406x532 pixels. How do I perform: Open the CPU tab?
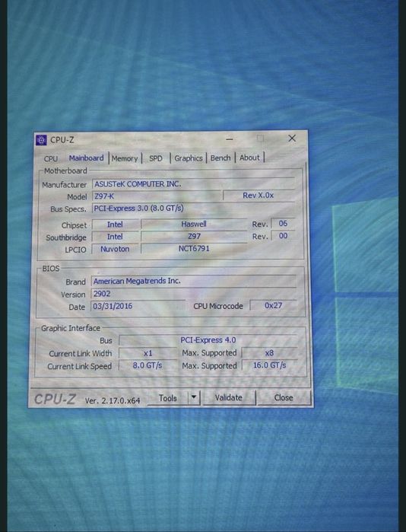coord(51,159)
